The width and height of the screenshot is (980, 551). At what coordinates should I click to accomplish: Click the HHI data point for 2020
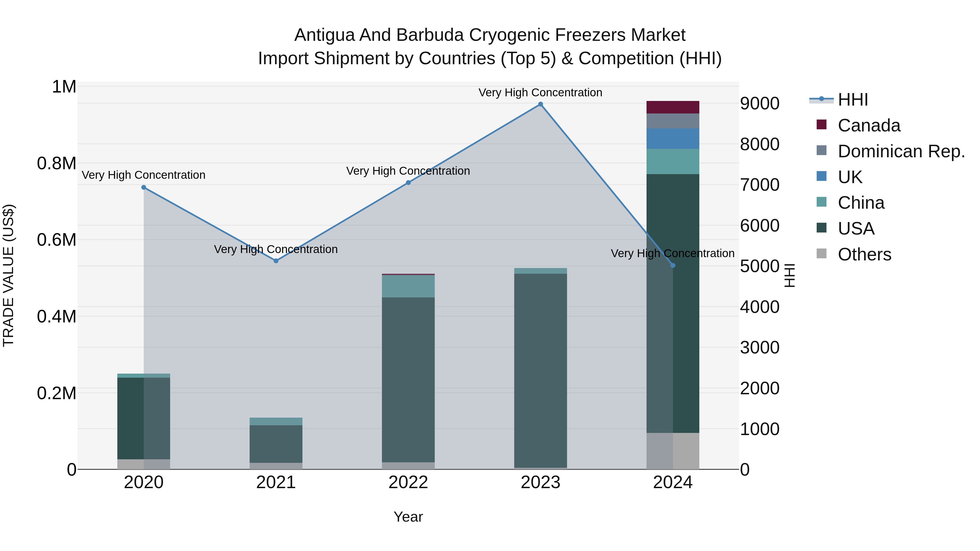pos(144,187)
